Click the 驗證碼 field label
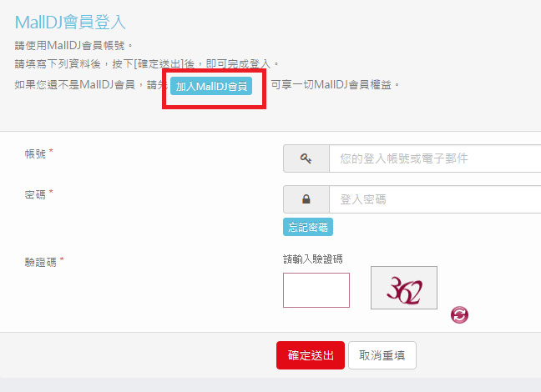Image resolution: width=541 pixels, height=392 pixels. [41, 263]
